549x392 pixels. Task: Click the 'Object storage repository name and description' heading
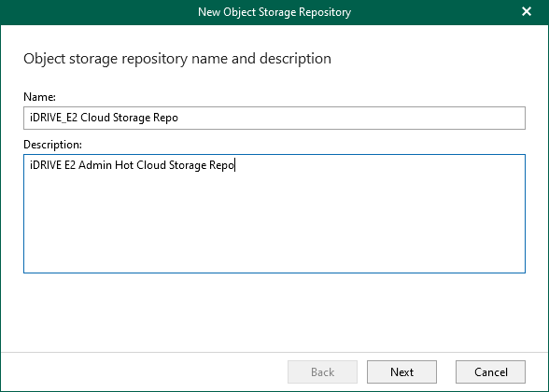177,59
